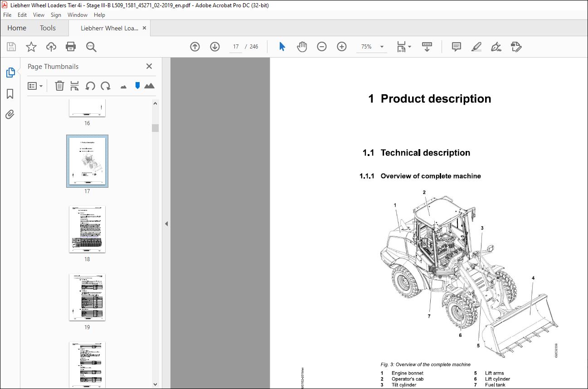Go to the next page arrow

[x=215, y=47]
